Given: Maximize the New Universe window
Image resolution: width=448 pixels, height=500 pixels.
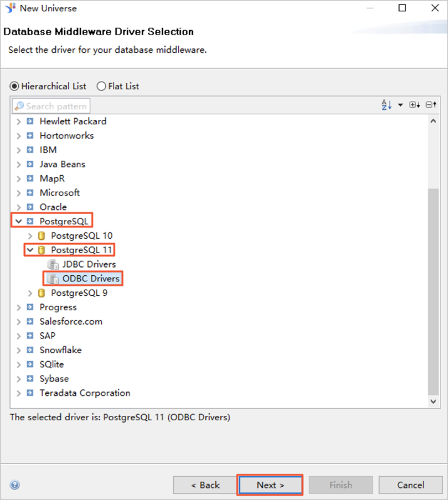Looking at the screenshot, I should point(402,8).
